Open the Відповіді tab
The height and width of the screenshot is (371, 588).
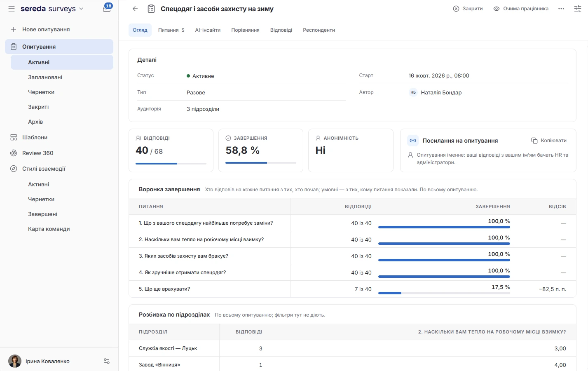click(281, 30)
